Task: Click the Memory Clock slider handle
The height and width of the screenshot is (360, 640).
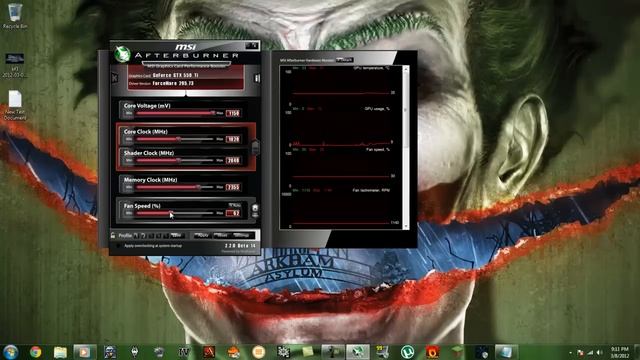Action: pyautogui.click(x=198, y=187)
